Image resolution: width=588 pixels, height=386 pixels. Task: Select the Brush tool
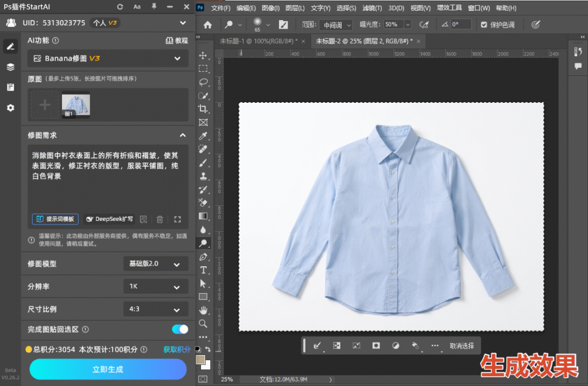(203, 163)
